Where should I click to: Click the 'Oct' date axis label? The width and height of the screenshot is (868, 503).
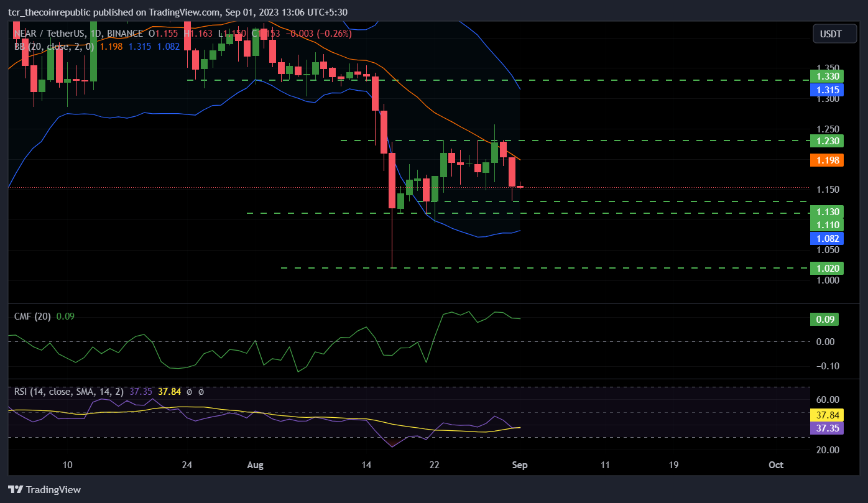tap(775, 464)
